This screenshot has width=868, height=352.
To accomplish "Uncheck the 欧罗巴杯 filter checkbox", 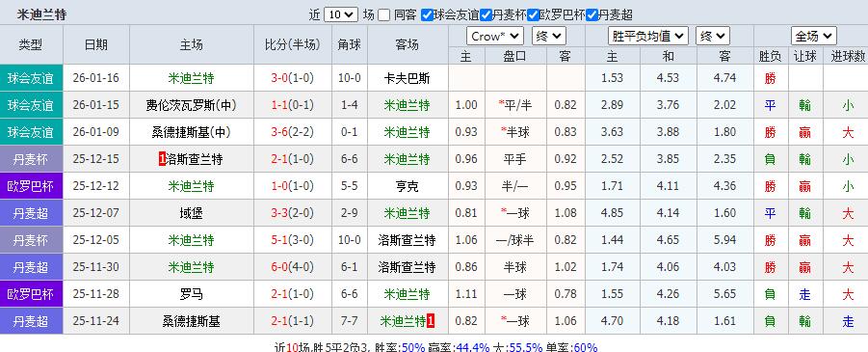I will [x=533, y=15].
